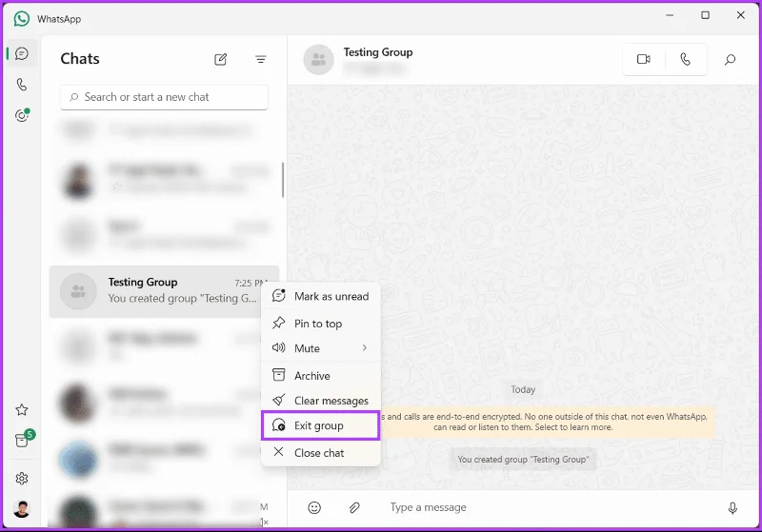762x532 pixels.
Task: Open the Testing Group title in header
Action: pos(378,52)
